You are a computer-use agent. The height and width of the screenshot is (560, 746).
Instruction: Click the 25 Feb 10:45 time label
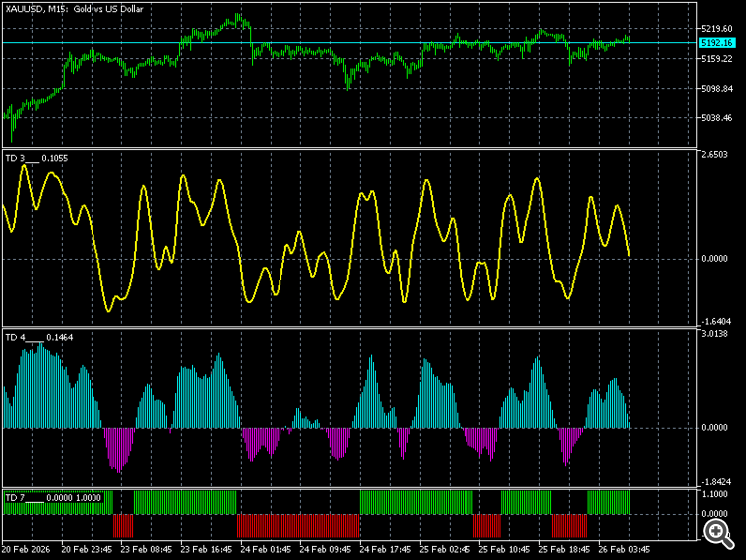[504, 549]
